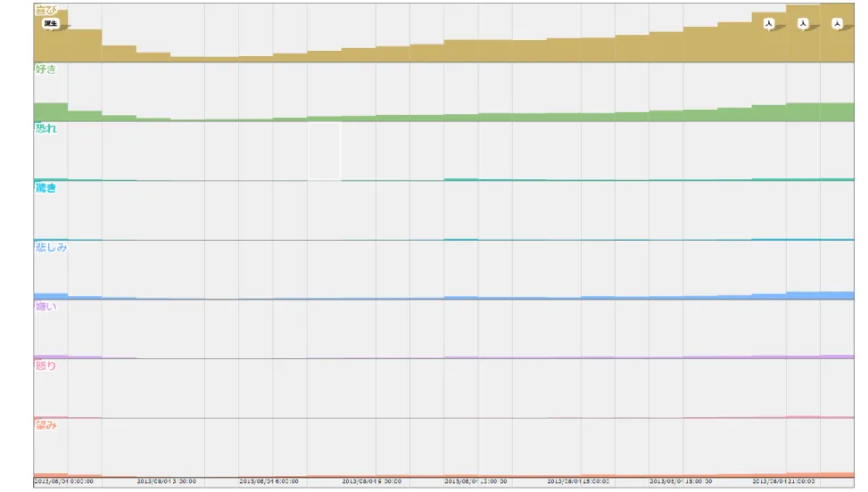
Task: Select the 驚き emotion row label
Action: 46,188
